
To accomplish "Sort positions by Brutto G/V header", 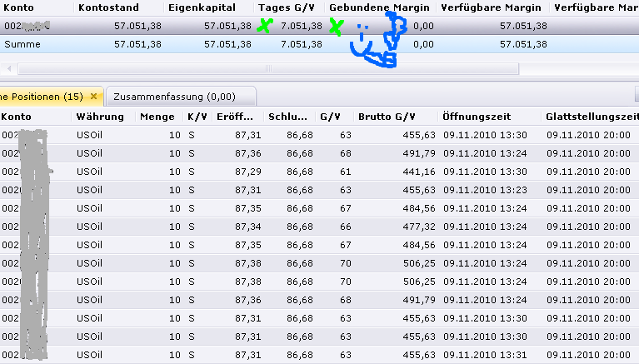I will 387,117.
